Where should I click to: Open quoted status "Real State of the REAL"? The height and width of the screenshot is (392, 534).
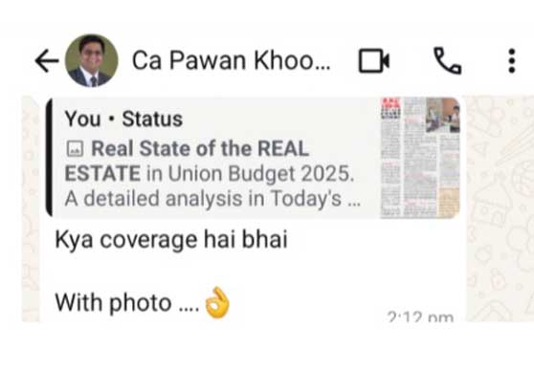[x=200, y=149]
